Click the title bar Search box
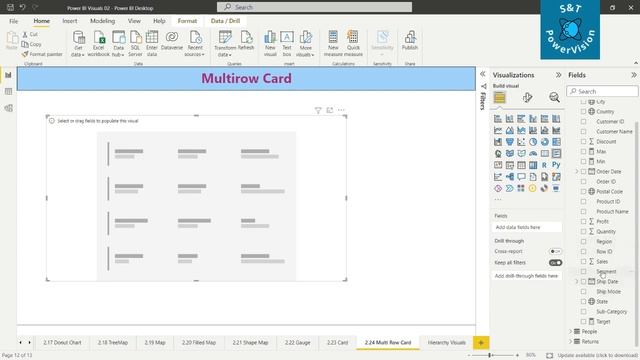The height and width of the screenshot is (360, 640). pyautogui.click(x=314, y=7)
